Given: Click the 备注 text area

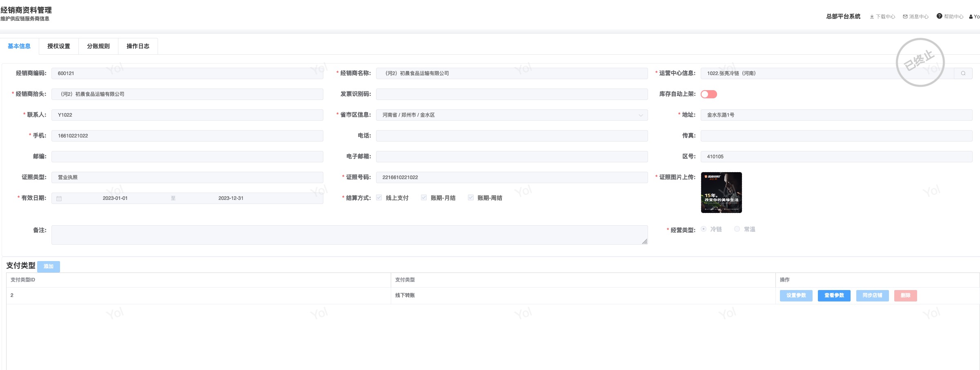Looking at the screenshot, I should (x=350, y=235).
